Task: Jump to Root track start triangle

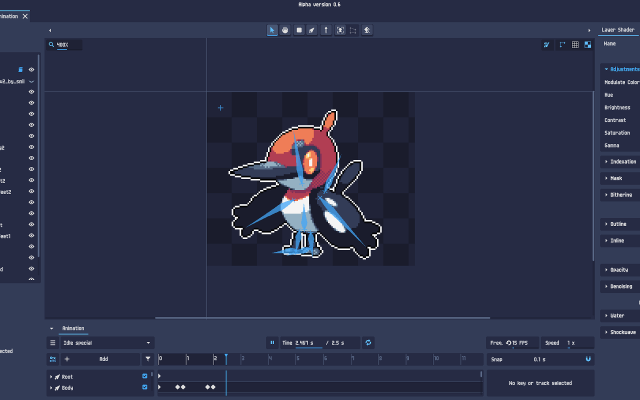Action: tap(160, 376)
